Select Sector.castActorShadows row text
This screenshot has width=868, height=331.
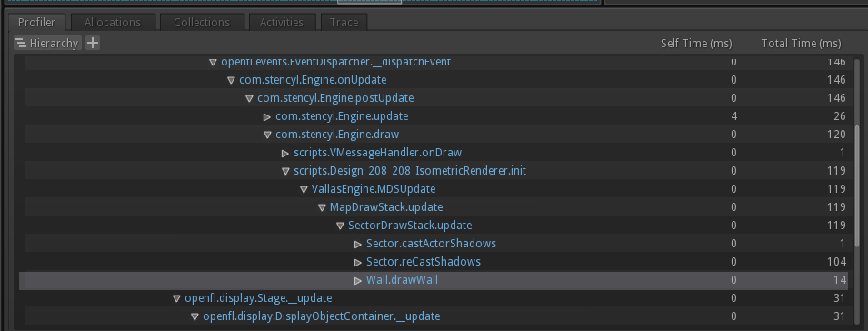tap(431, 244)
